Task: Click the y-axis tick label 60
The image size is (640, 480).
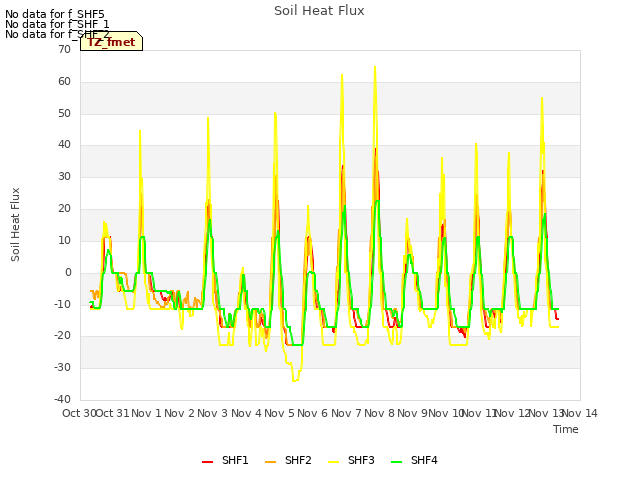Action: pyautogui.click(x=64, y=81)
